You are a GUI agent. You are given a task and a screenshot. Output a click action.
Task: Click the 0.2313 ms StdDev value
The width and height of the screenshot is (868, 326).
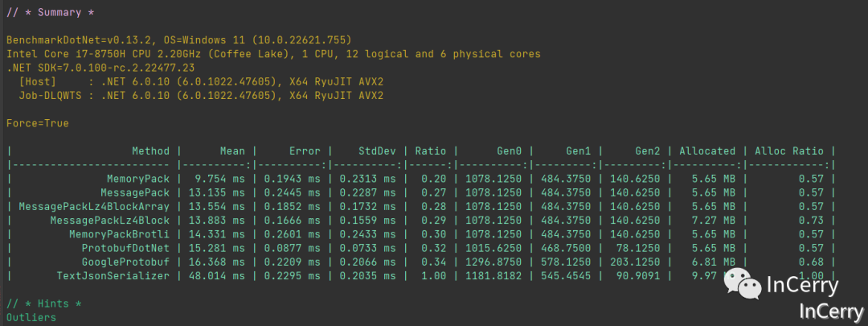pyautogui.click(x=367, y=179)
